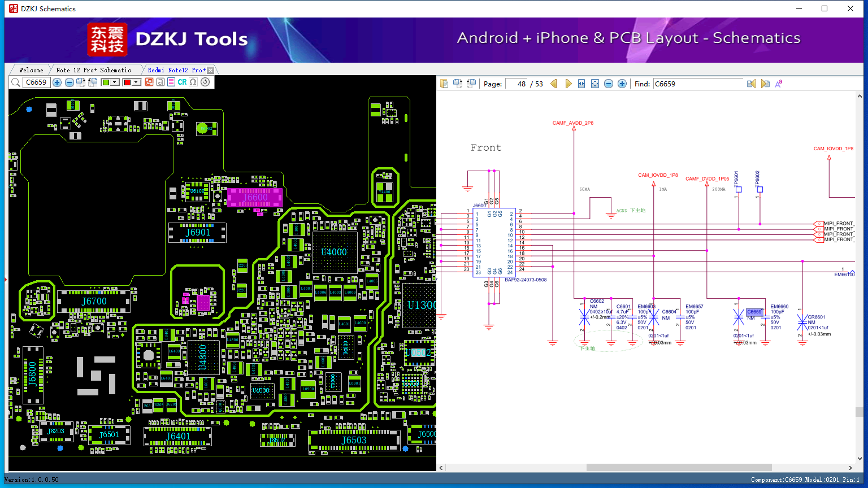This screenshot has height=488, width=868.
Task: Zoom in on the schematic viewer
Action: [622, 84]
